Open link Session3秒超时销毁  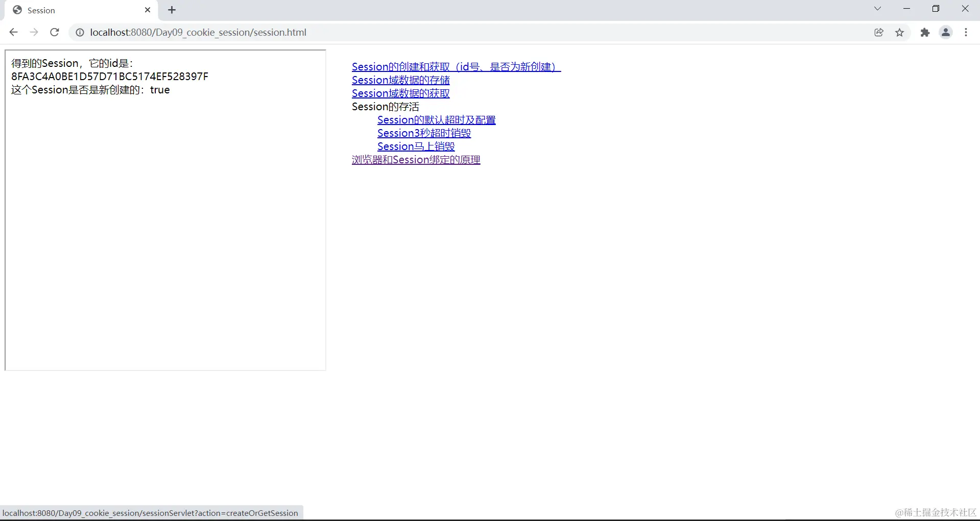[424, 133]
